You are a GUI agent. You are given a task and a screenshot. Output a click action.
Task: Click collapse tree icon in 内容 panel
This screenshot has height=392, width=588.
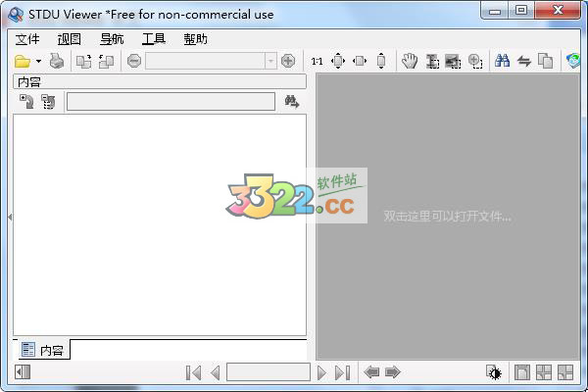coord(48,101)
